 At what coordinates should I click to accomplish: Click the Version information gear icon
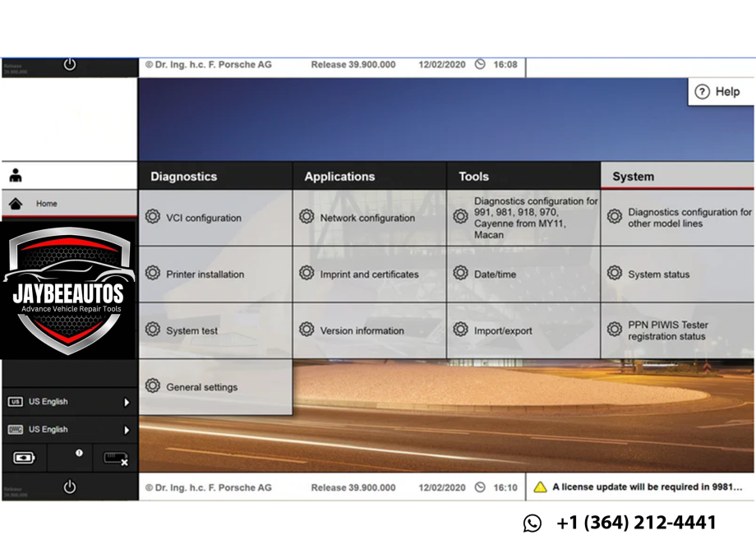coord(307,330)
